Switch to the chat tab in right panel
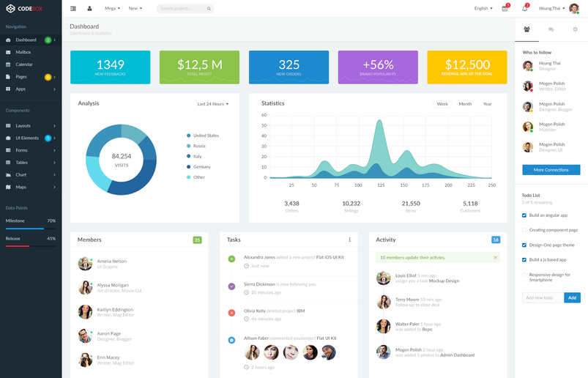This screenshot has height=378, width=588. coord(551,29)
